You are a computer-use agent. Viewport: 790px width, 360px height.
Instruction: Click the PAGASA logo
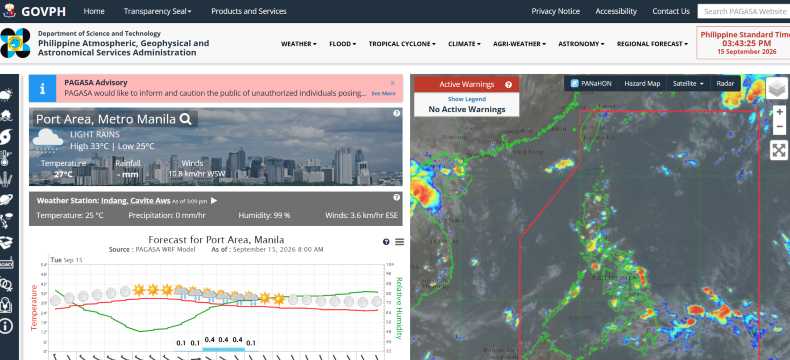coord(15,43)
